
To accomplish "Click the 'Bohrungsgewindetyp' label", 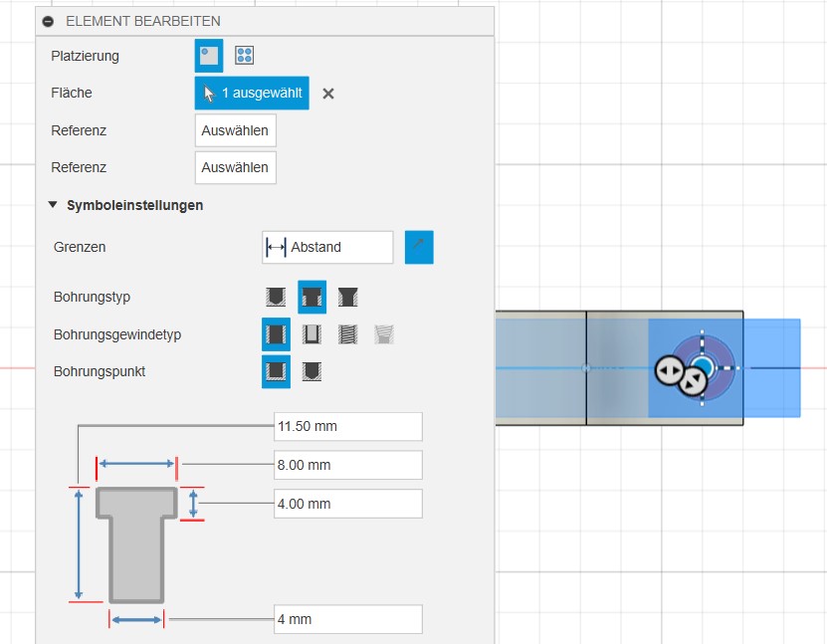I will point(117,334).
